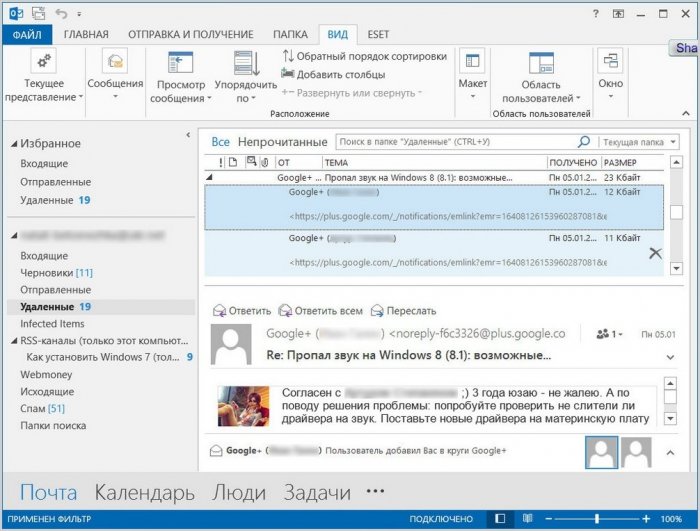Open the Макет layout icon
The width and height of the screenshot is (700, 531).
472,61
